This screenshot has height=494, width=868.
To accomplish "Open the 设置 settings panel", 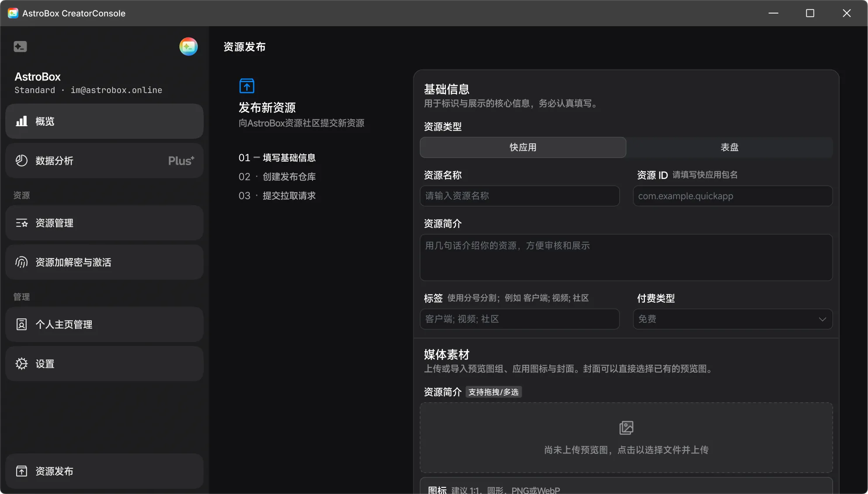I will click(x=104, y=363).
